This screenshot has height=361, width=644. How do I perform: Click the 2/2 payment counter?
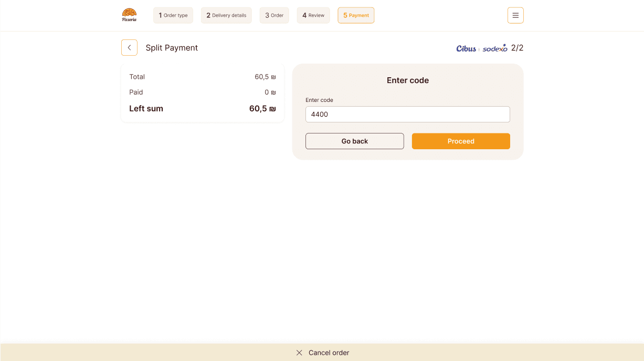click(517, 48)
